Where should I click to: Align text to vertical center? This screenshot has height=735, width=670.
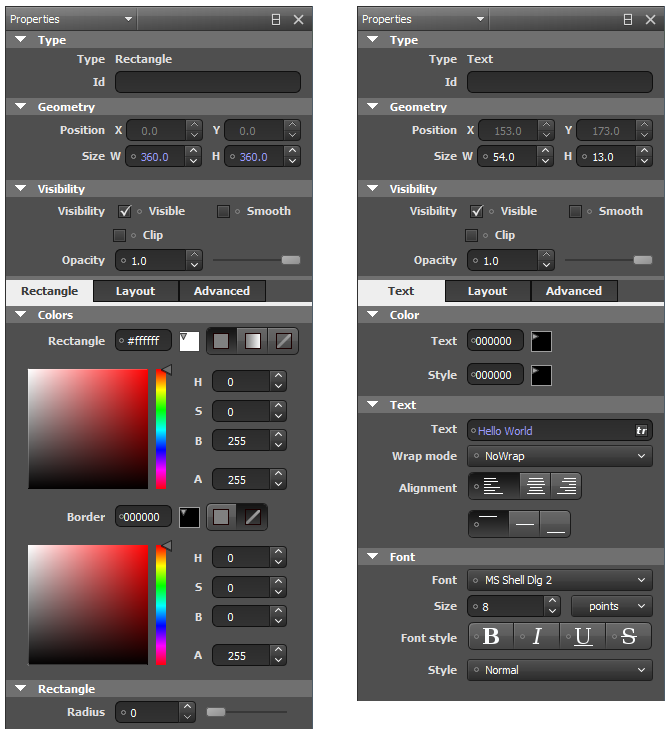(x=524, y=524)
